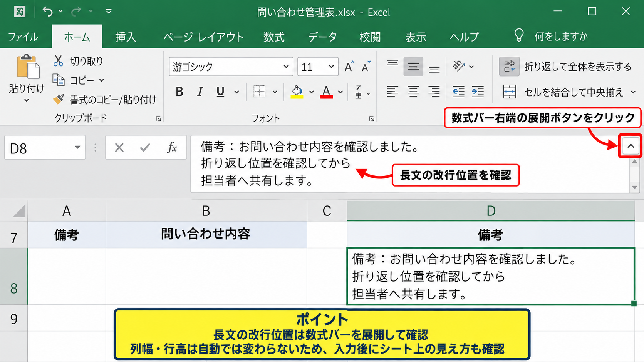The height and width of the screenshot is (362, 644).
Task: Toggle wrap text 折り返して全体を表示する
Action: click(565, 67)
